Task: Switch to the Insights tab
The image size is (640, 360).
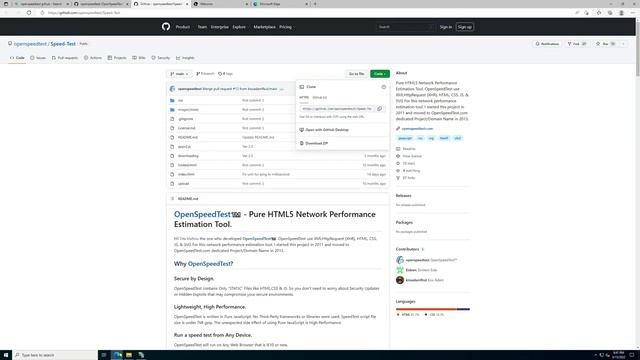Action: pyautogui.click(x=185, y=58)
